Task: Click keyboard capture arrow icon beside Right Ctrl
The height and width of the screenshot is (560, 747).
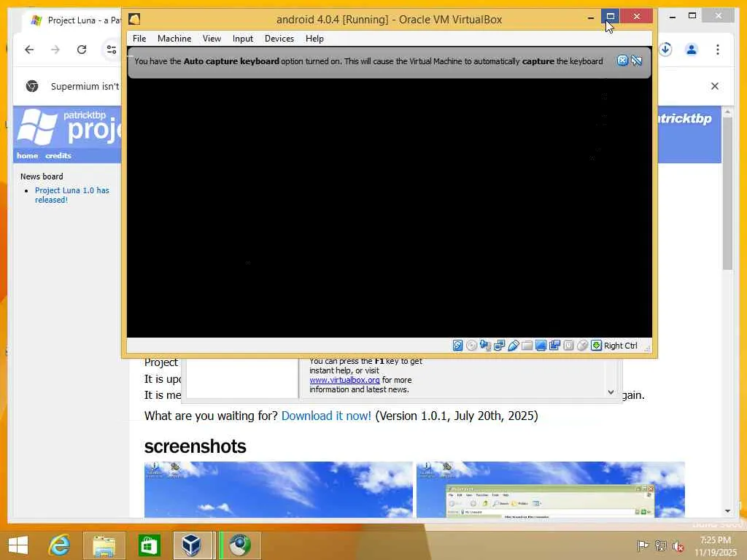Action: coord(596,346)
